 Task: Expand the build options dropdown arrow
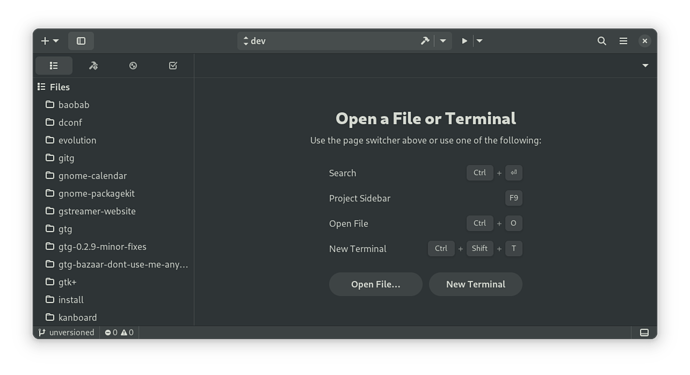point(443,41)
